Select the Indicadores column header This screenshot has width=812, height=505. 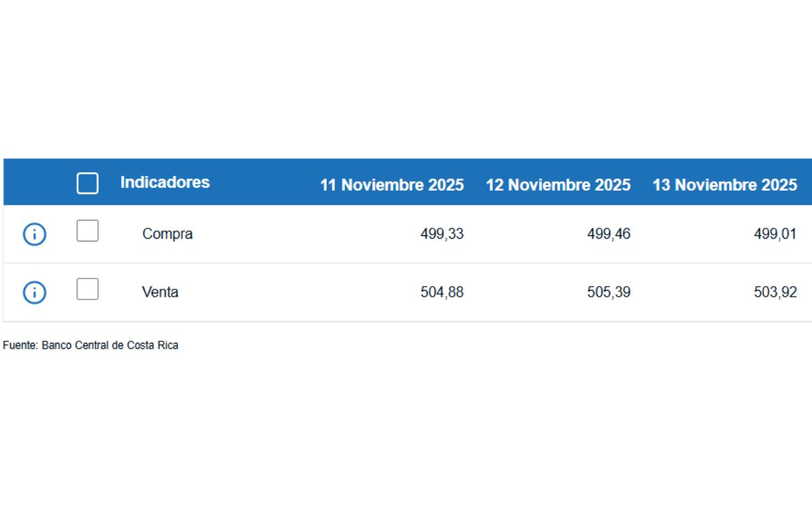pyautogui.click(x=165, y=182)
